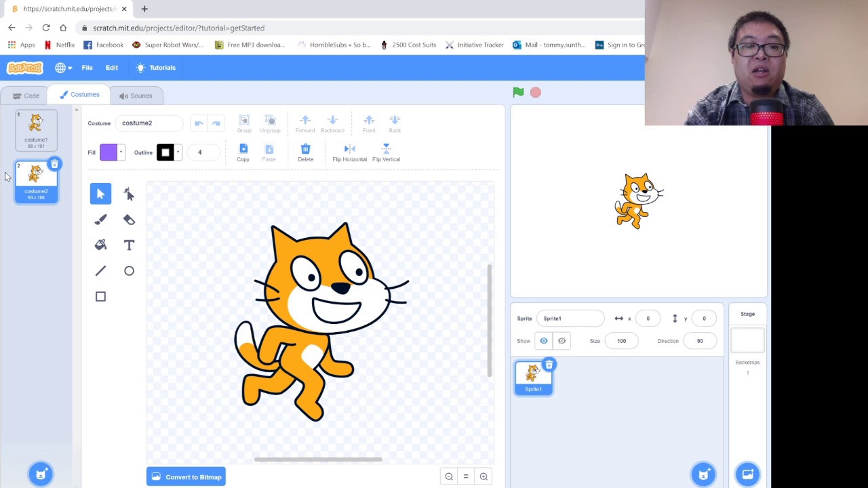Flip the costume vertically
Viewport: 868px width, 488px height.
386,152
